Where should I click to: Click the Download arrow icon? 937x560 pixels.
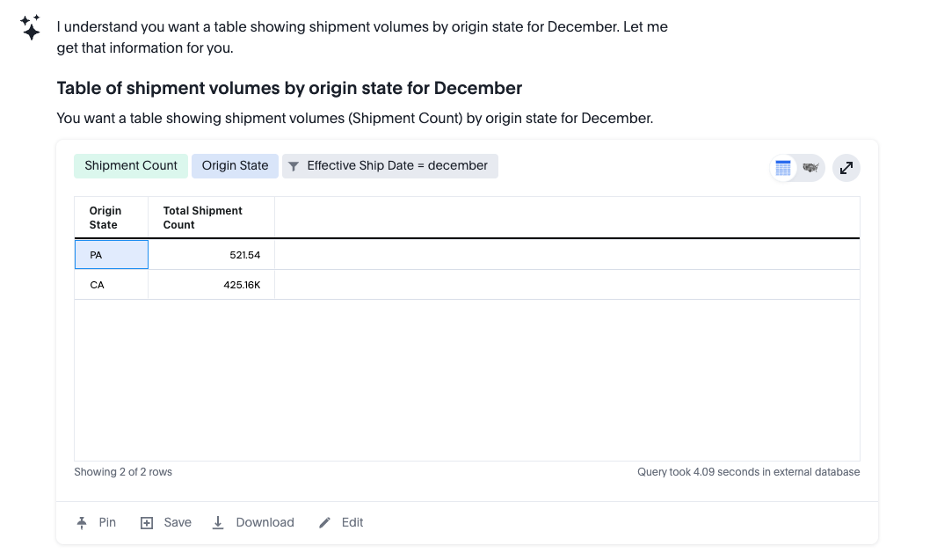point(218,523)
